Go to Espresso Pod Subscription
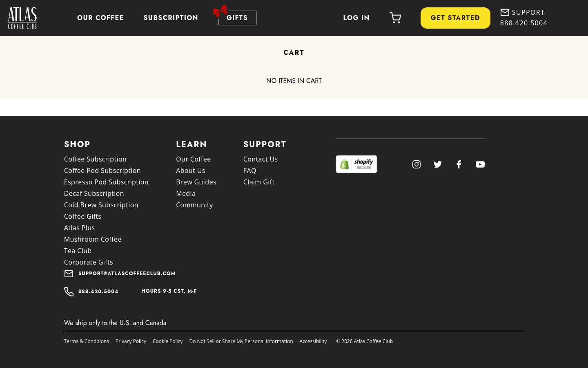 pyautogui.click(x=106, y=182)
